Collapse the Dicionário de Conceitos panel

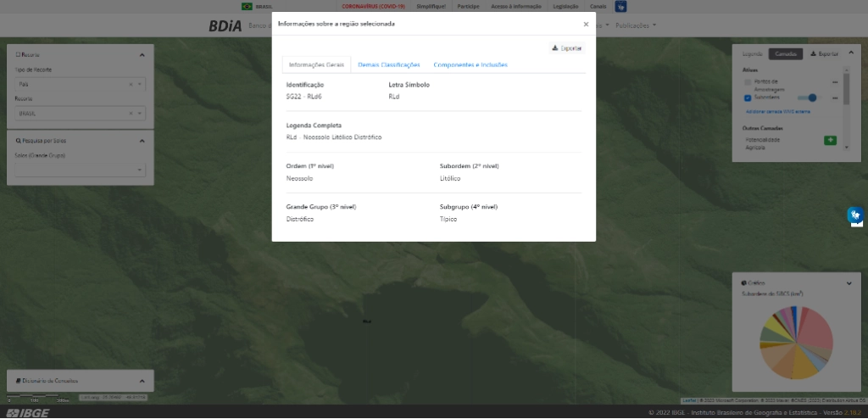tap(142, 382)
